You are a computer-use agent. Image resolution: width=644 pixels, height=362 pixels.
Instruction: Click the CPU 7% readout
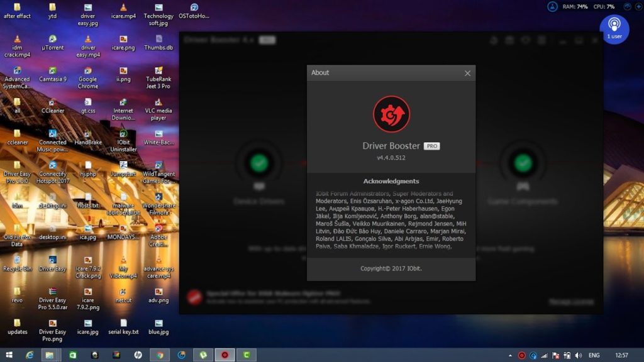(x=604, y=6)
